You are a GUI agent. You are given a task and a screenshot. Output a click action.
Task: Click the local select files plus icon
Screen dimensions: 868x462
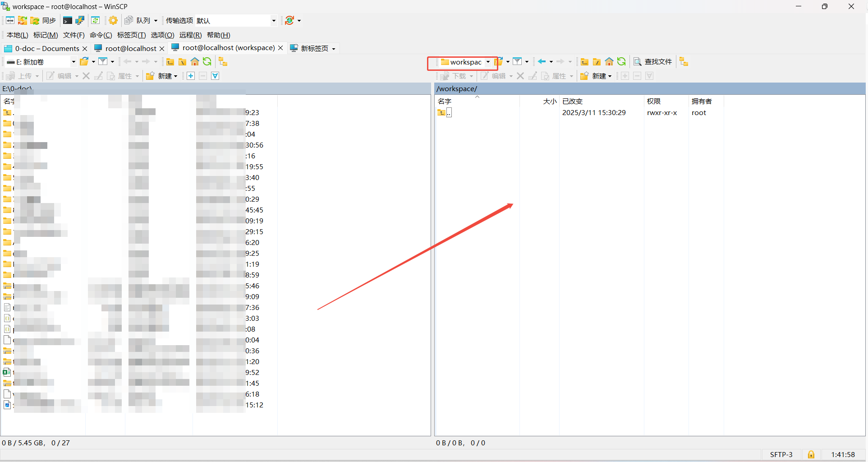tap(191, 76)
